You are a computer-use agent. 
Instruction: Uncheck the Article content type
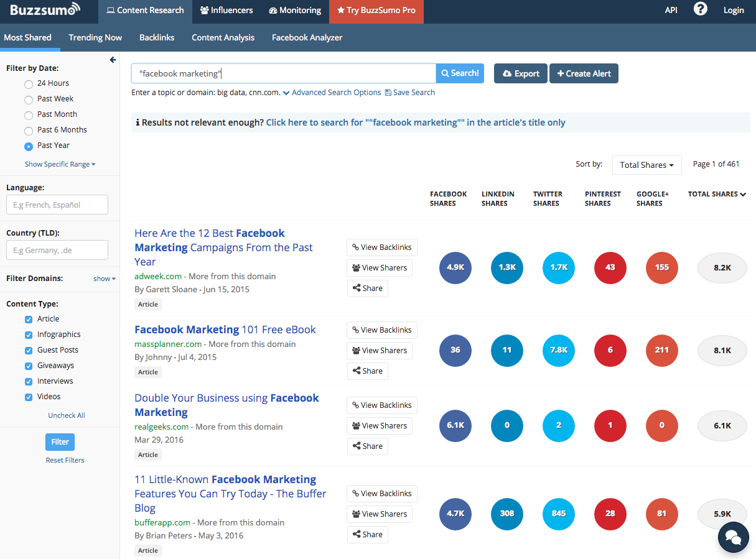click(x=29, y=319)
